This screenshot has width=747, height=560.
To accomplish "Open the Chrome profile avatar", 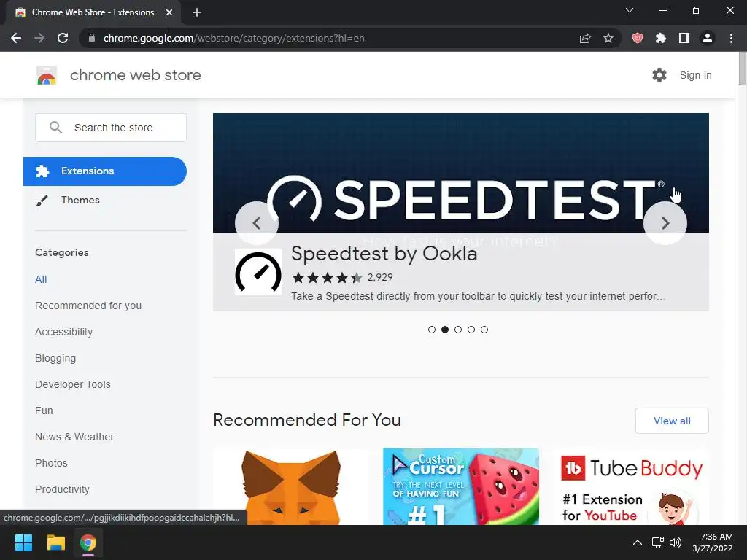I will [708, 38].
